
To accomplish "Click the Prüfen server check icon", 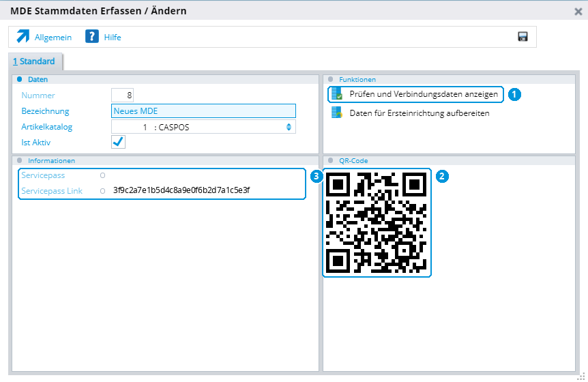I will coord(337,93).
